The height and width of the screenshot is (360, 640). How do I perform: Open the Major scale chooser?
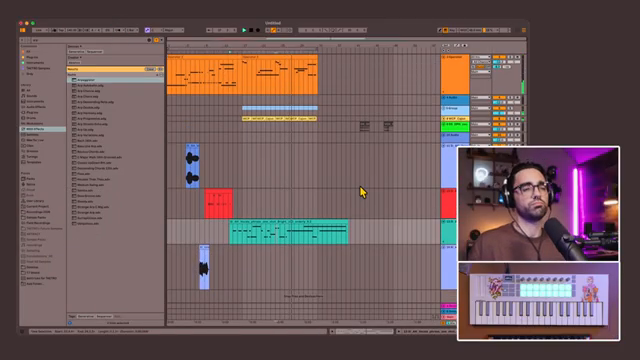[x=173, y=30]
